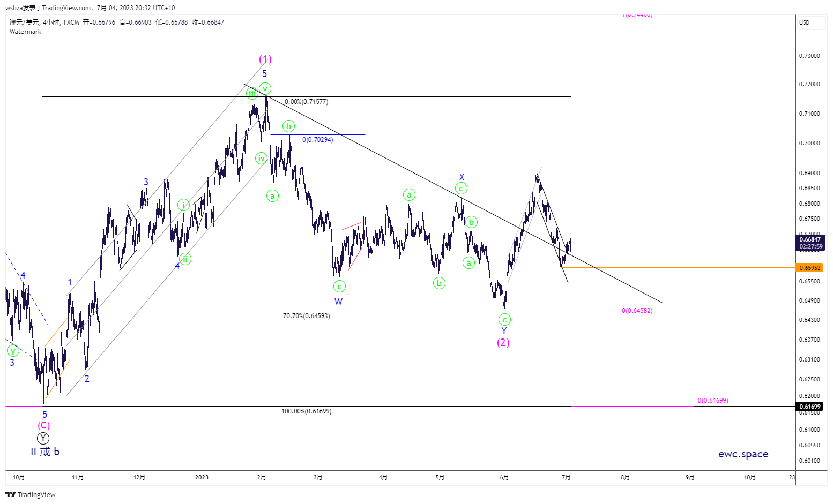Click the blue X wave label
The image size is (833, 504).
click(x=462, y=177)
